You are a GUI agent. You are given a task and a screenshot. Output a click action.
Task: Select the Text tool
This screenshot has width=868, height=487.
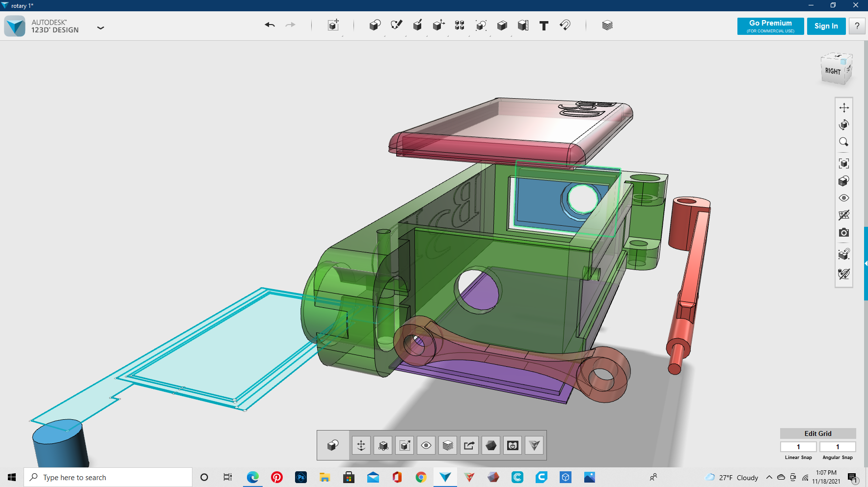coord(543,26)
